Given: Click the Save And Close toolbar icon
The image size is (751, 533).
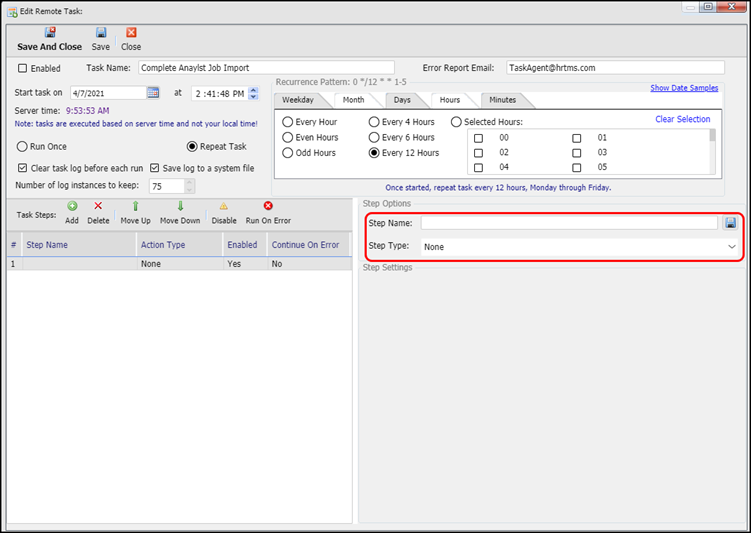Looking at the screenshot, I should [x=50, y=32].
